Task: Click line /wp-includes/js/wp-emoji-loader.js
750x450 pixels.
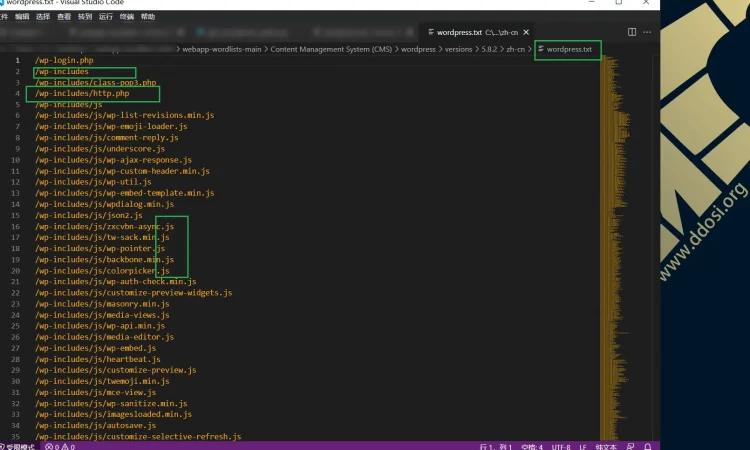Action: (x=111, y=127)
